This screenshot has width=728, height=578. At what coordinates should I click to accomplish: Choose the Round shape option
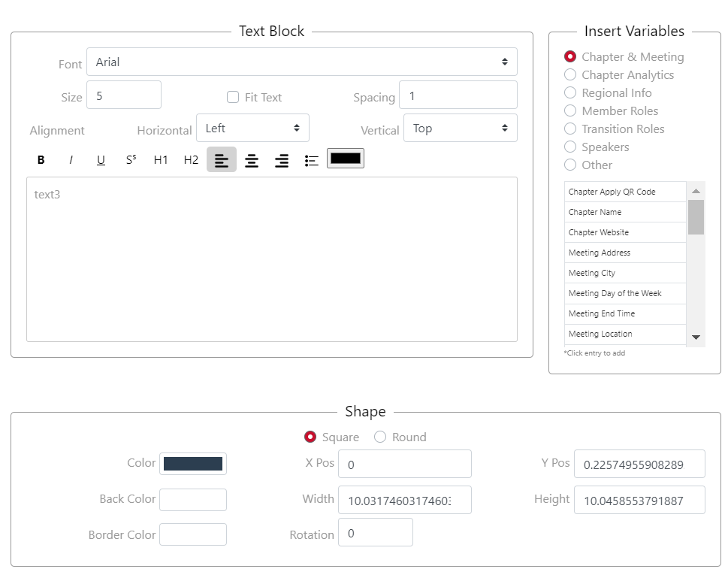point(380,437)
